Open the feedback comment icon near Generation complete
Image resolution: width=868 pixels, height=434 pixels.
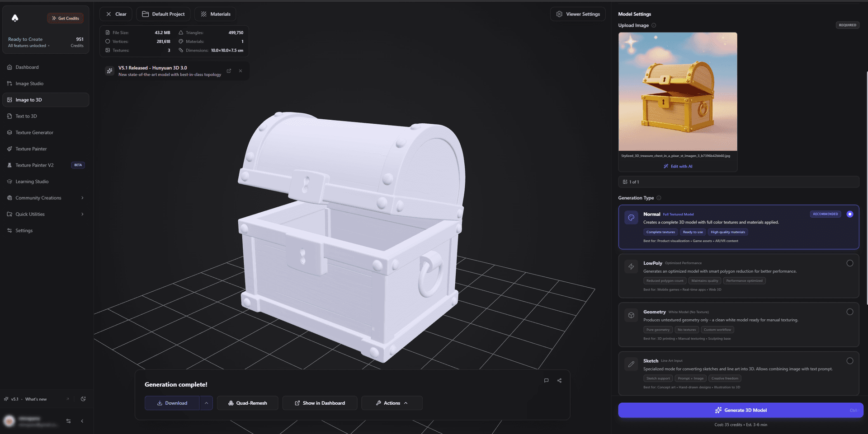(x=546, y=380)
